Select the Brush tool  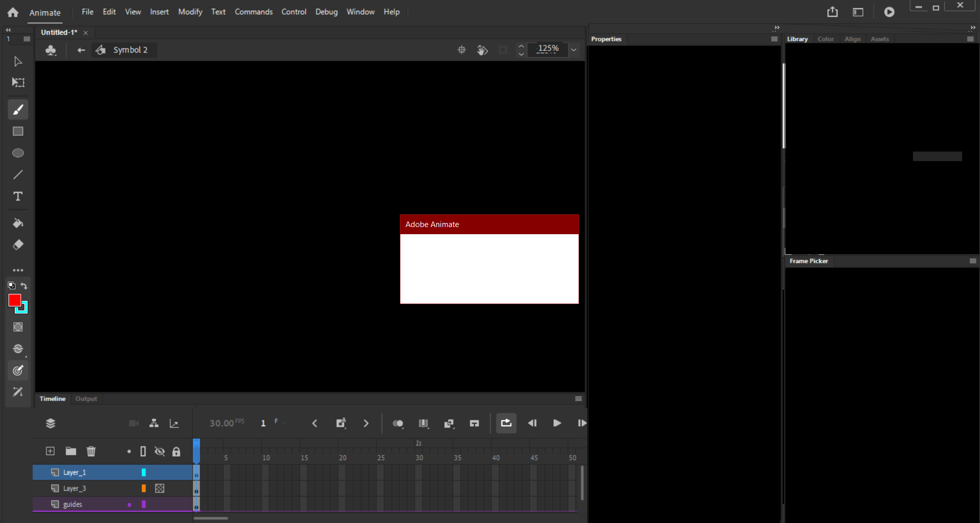[18, 110]
